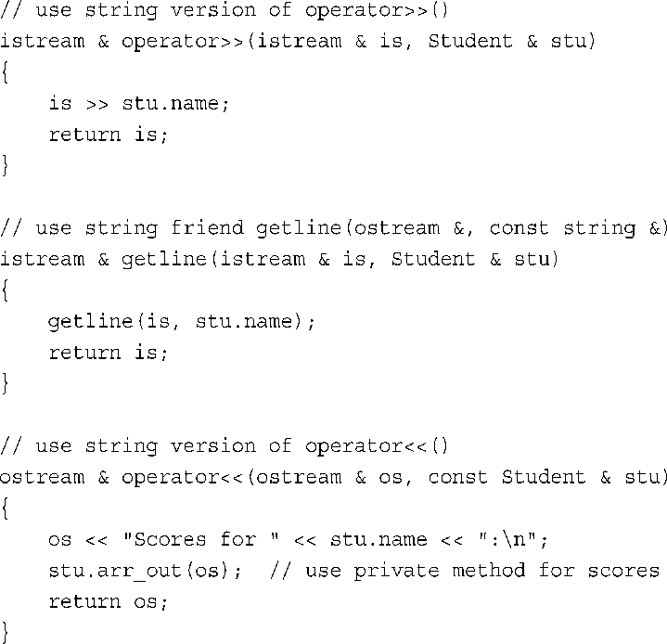Click the first comment about operator>>()
Viewport: 667px width, 644px height.
(x=224, y=10)
